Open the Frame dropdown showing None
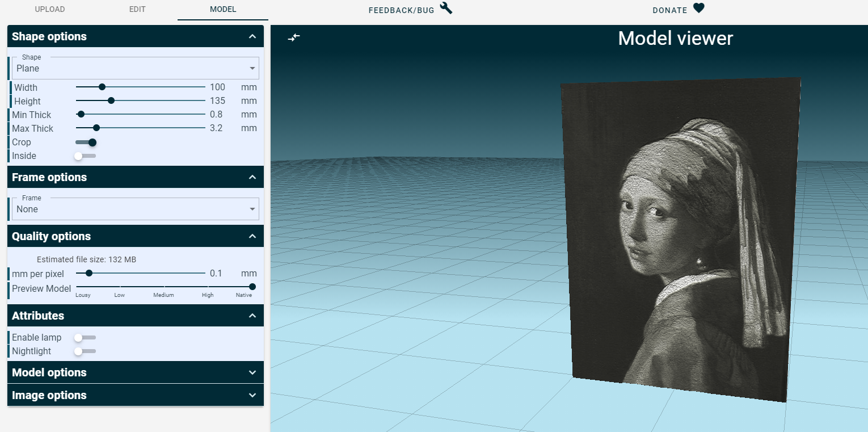 click(136, 209)
